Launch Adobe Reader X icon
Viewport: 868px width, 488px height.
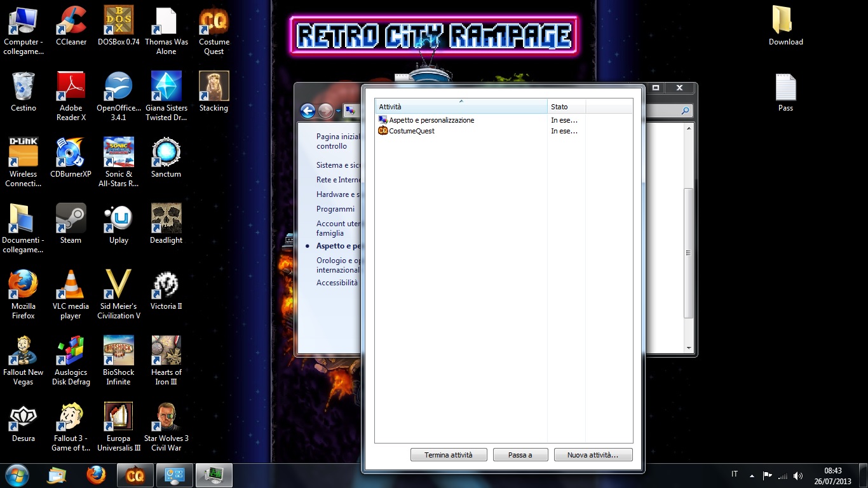[71, 97]
